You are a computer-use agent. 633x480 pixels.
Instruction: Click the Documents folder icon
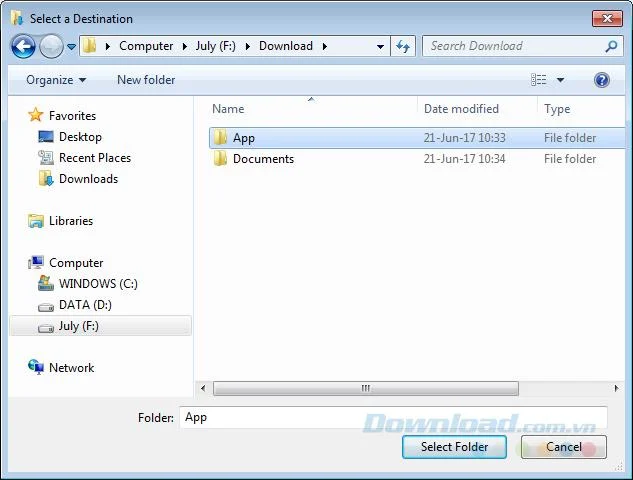coord(220,159)
